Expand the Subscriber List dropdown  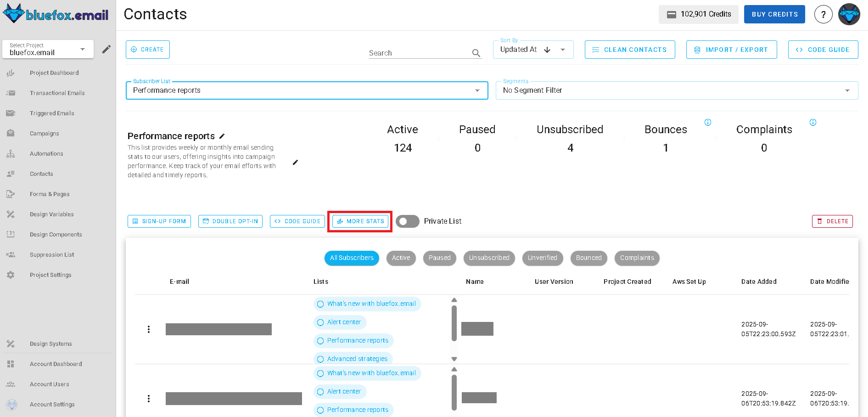pyautogui.click(x=306, y=90)
